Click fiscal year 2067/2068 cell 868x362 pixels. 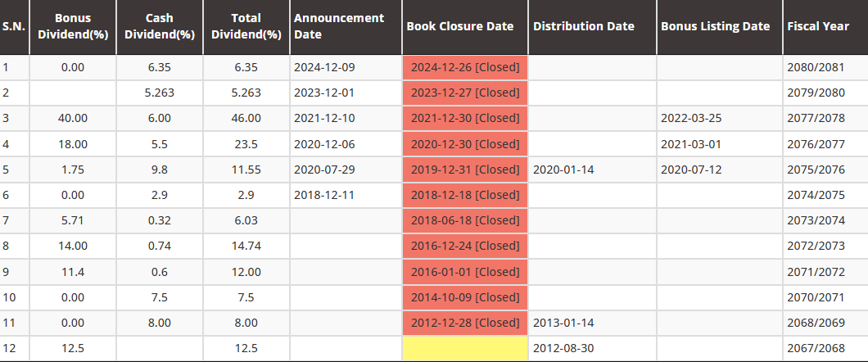[816, 348]
